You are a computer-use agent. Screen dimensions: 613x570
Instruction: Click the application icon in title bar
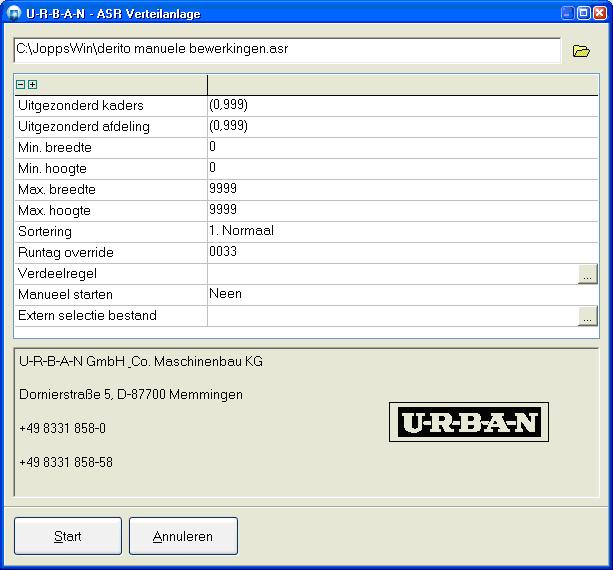tap(13, 13)
